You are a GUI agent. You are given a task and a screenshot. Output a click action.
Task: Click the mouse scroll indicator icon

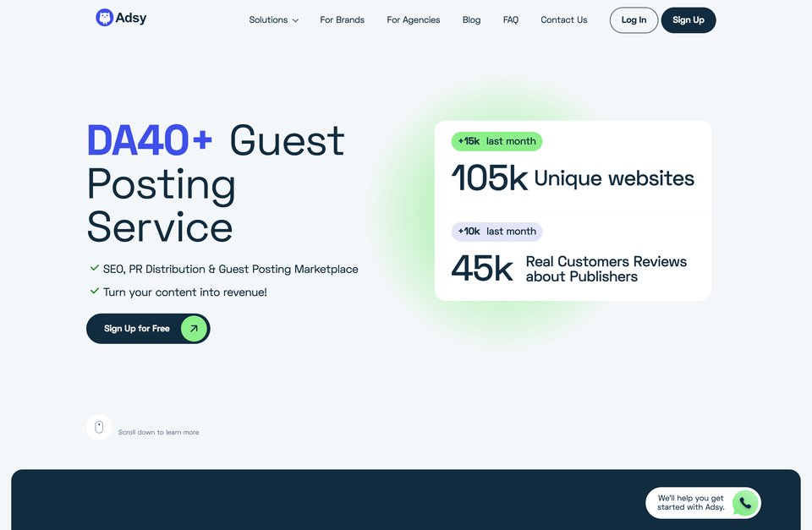[100, 428]
